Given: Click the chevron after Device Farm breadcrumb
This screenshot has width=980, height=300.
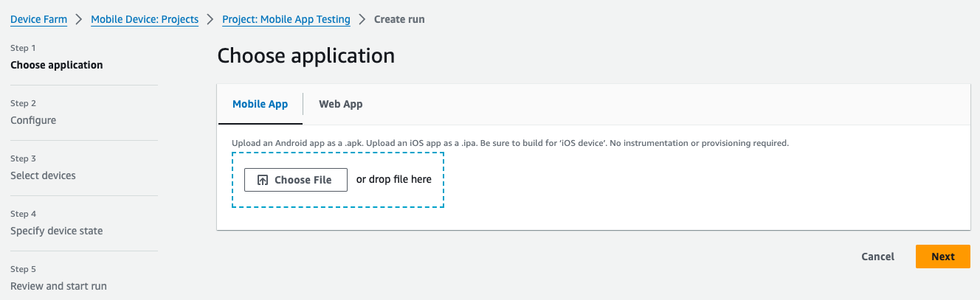Looking at the screenshot, I should pos(79,19).
